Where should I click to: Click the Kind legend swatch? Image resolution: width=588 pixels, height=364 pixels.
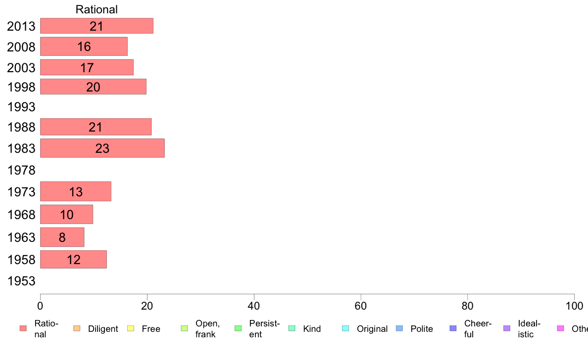pyautogui.click(x=292, y=328)
